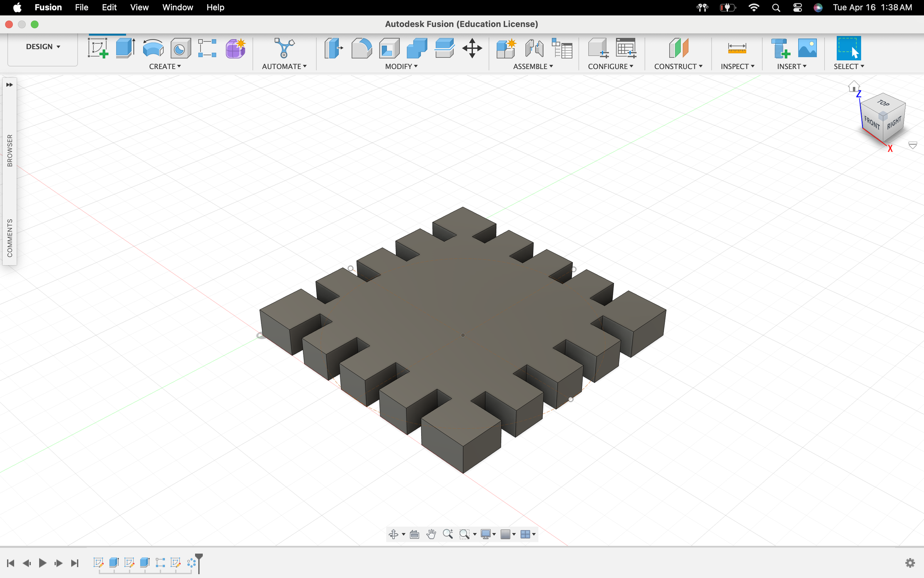
Task: Select the Insert Fastener icon
Action: pos(780,48)
